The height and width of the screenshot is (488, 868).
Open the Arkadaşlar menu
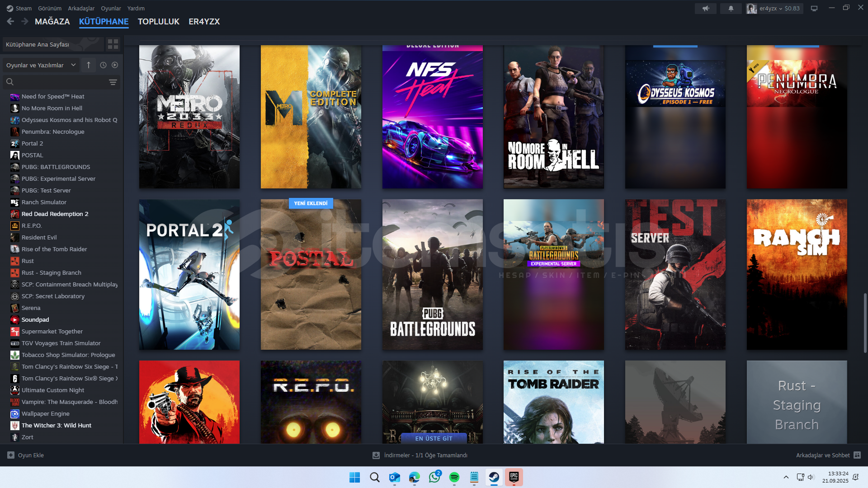pyautogui.click(x=81, y=8)
